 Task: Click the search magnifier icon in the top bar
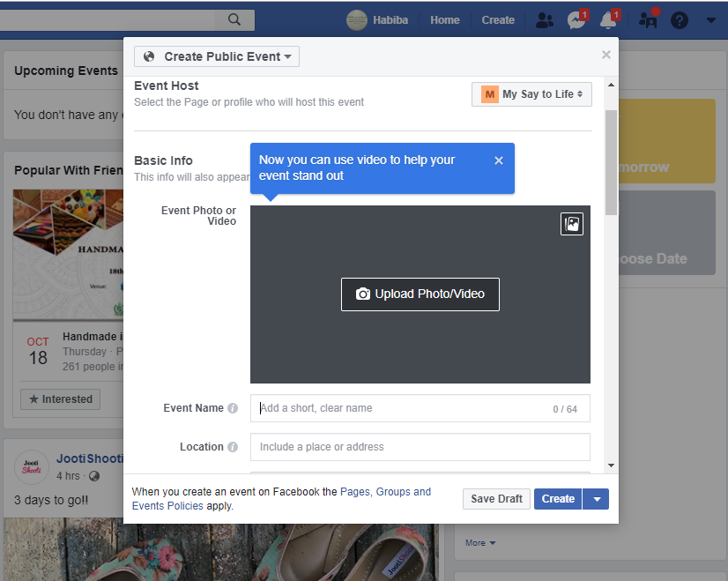(x=234, y=19)
